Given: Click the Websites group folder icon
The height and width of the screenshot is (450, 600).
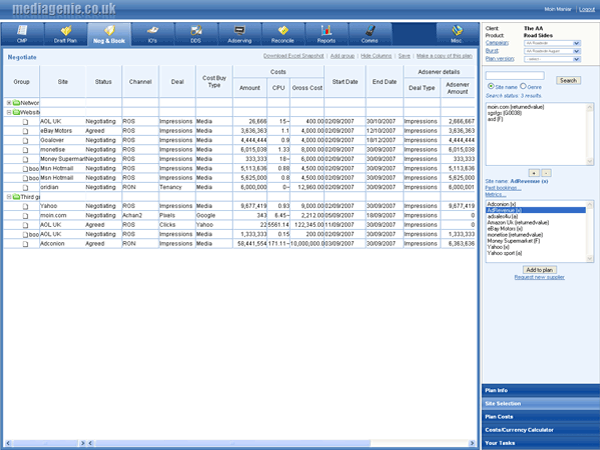Looking at the screenshot, I should coord(16,112).
